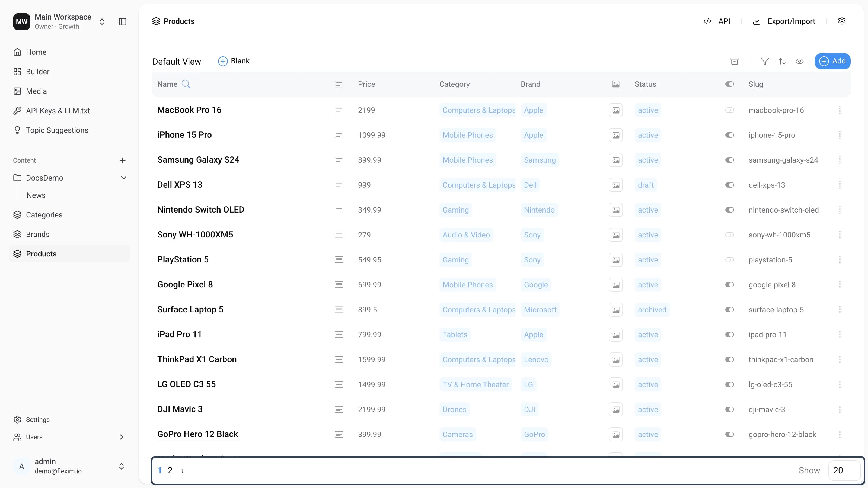868x488 pixels.
Task: Toggle the switch for PlayStation 5
Action: pyautogui.click(x=729, y=260)
